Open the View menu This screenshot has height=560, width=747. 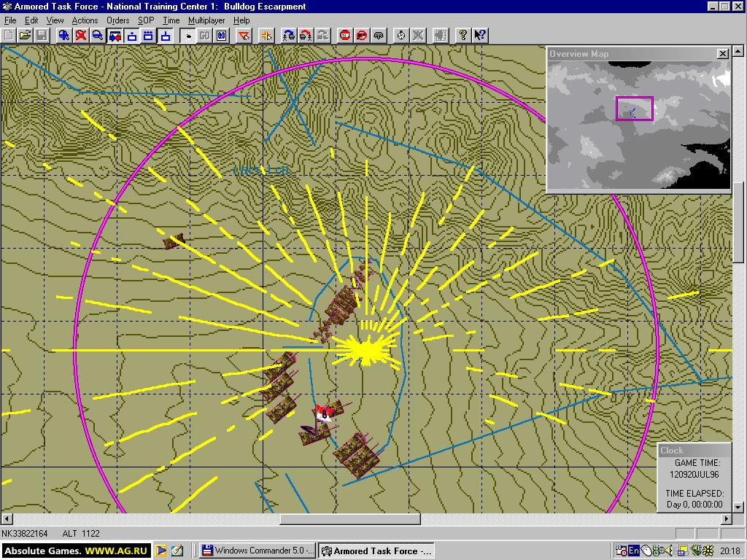tap(55, 20)
